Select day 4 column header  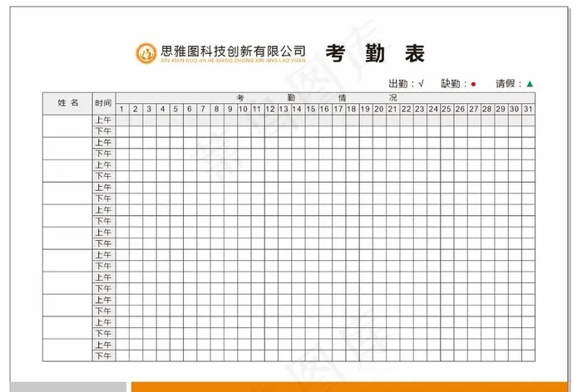click(163, 109)
